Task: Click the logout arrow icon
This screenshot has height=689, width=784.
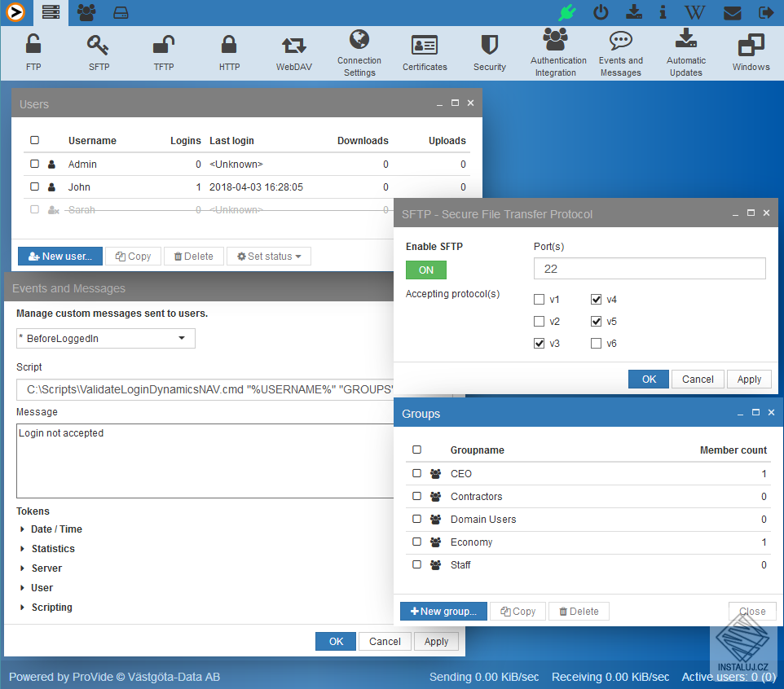Action: 765,12
